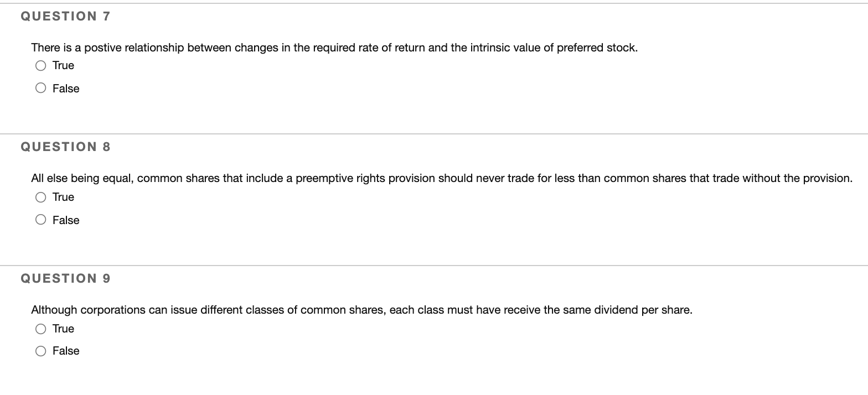Choose True for the share classes question
This screenshot has height=395, width=868.
pos(40,328)
